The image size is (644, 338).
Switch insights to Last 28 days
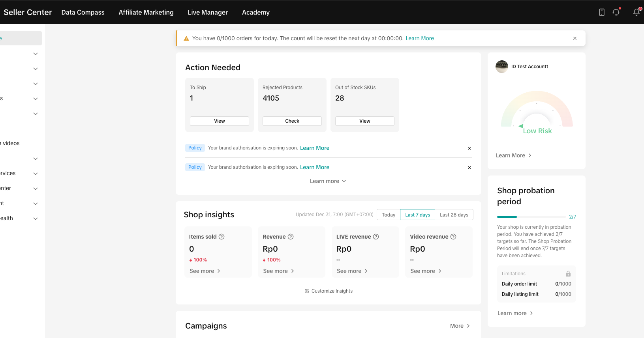pos(454,215)
